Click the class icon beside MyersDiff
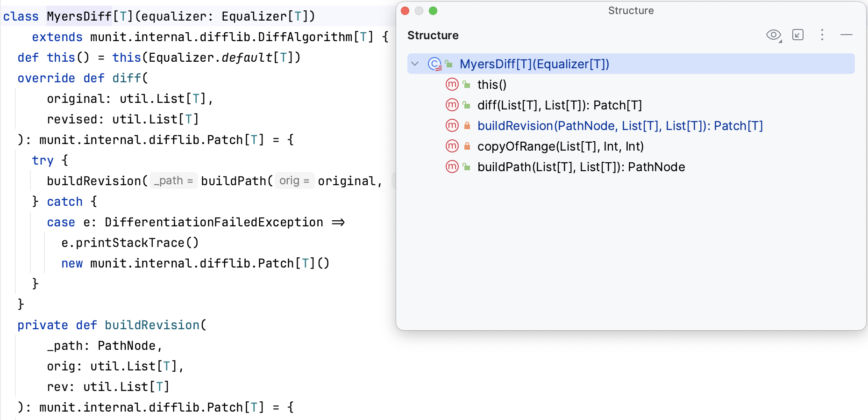Image resolution: width=868 pixels, height=420 pixels. click(x=434, y=64)
